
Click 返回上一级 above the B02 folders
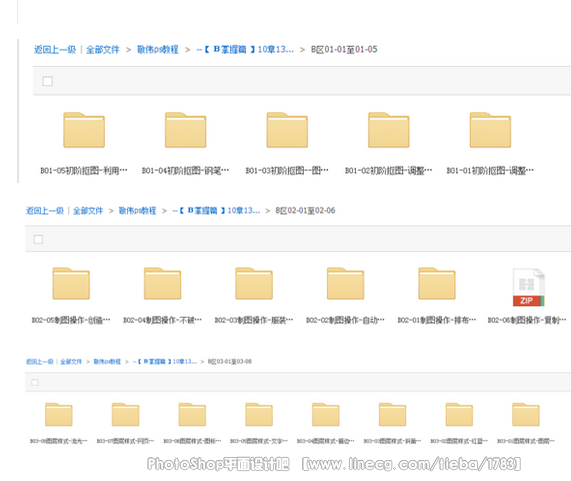click(45, 210)
